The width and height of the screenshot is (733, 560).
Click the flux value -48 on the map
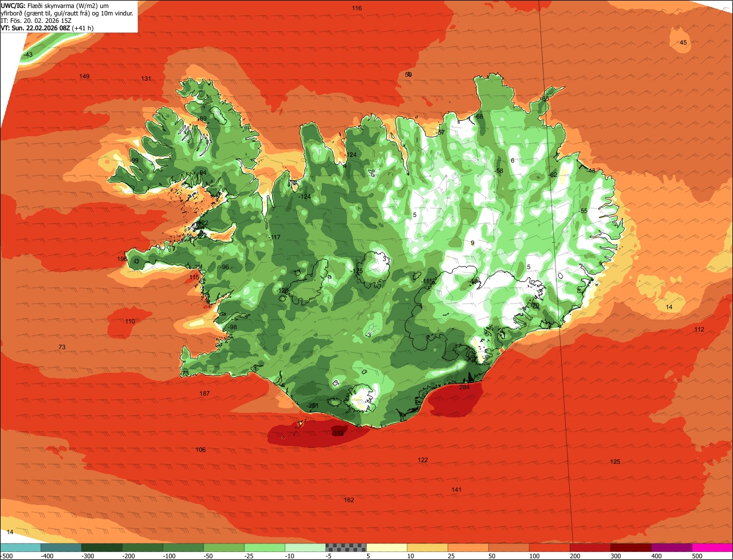tap(591, 171)
